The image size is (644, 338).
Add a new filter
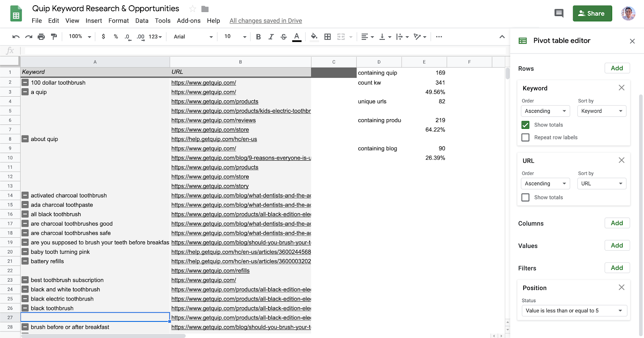(617, 268)
